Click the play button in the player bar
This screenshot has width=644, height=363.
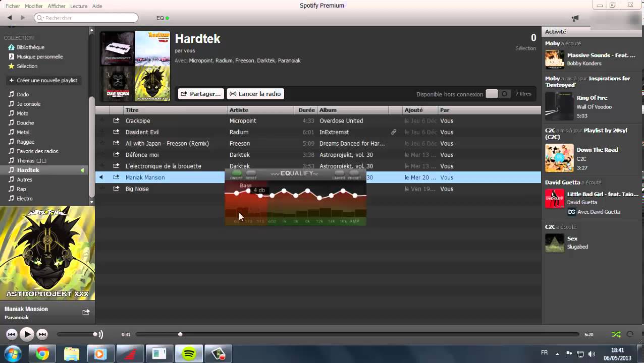(x=27, y=334)
